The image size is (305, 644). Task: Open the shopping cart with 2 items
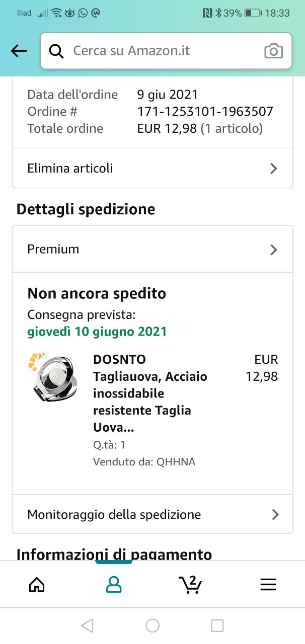coord(190,584)
